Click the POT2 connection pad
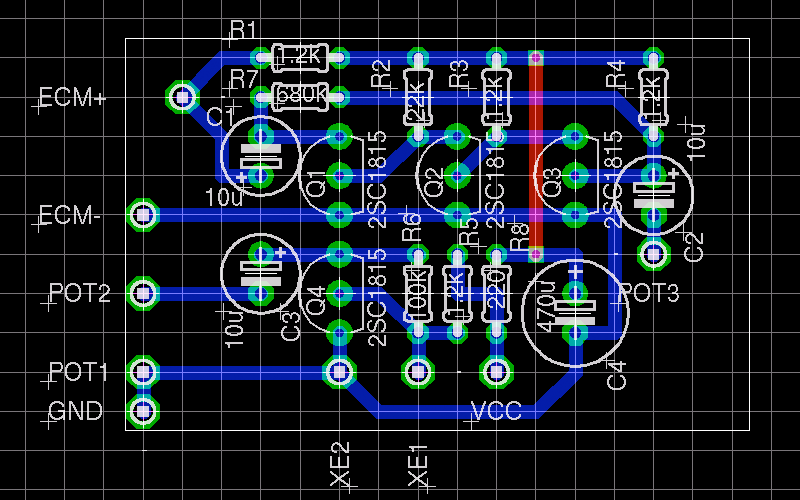Image resolution: width=800 pixels, height=500 pixels. point(144,293)
